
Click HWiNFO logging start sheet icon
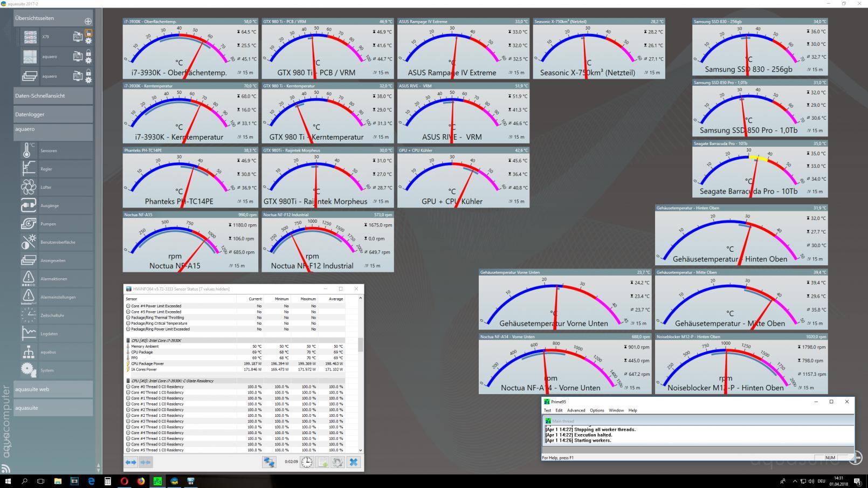322,462
